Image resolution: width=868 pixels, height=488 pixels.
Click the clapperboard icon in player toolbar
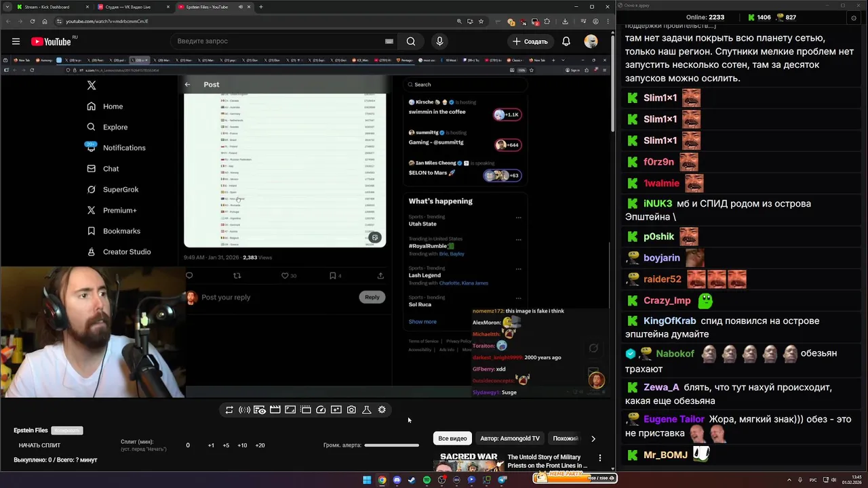click(275, 410)
